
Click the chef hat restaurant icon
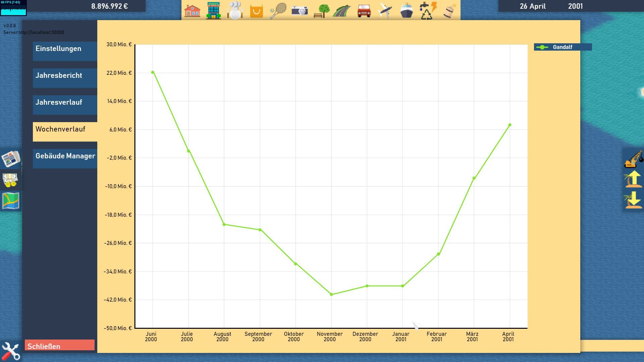tap(234, 11)
